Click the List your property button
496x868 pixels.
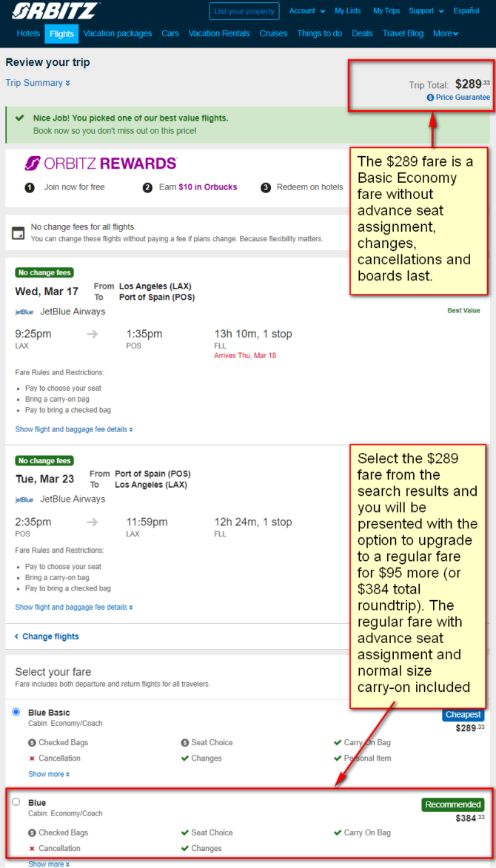tap(244, 11)
